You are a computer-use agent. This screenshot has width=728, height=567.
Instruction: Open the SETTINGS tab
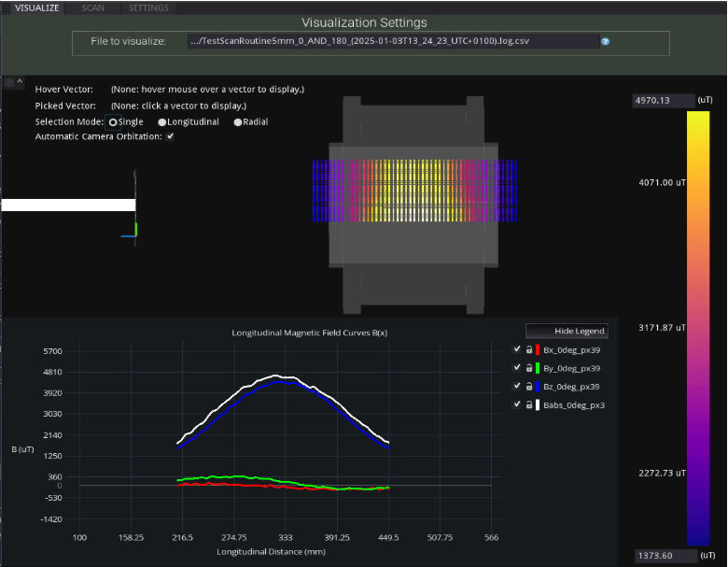coord(148,7)
